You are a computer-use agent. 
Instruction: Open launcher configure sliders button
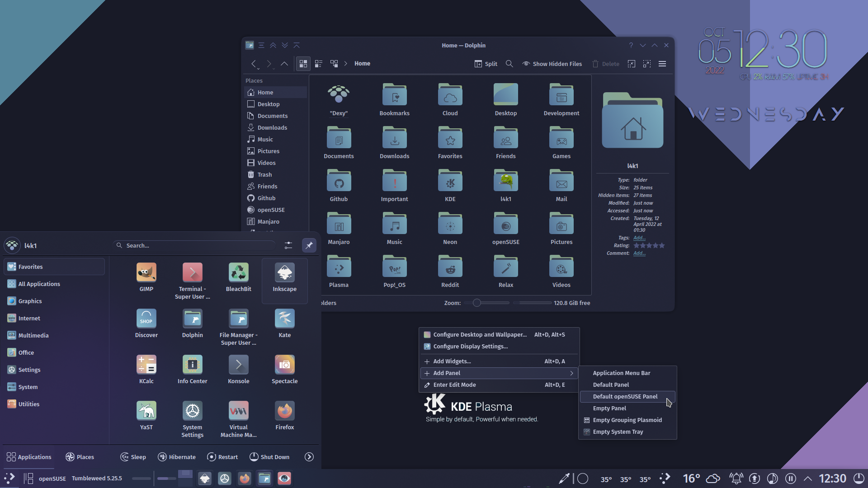pyautogui.click(x=288, y=245)
